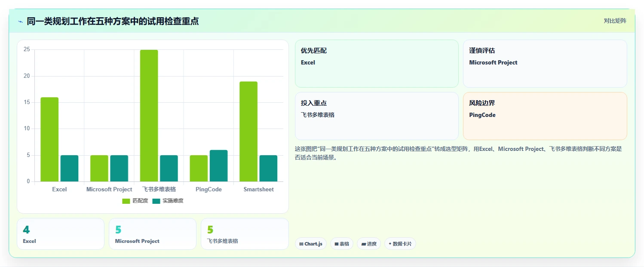644x267 pixels.
Task: Open the 优先匹配 Excel card
Action: point(377,64)
